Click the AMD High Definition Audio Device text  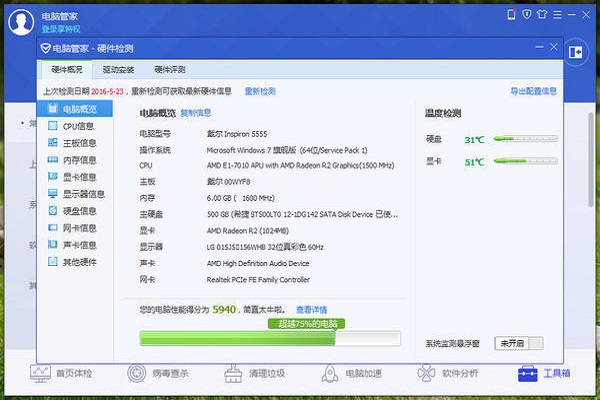point(258,263)
